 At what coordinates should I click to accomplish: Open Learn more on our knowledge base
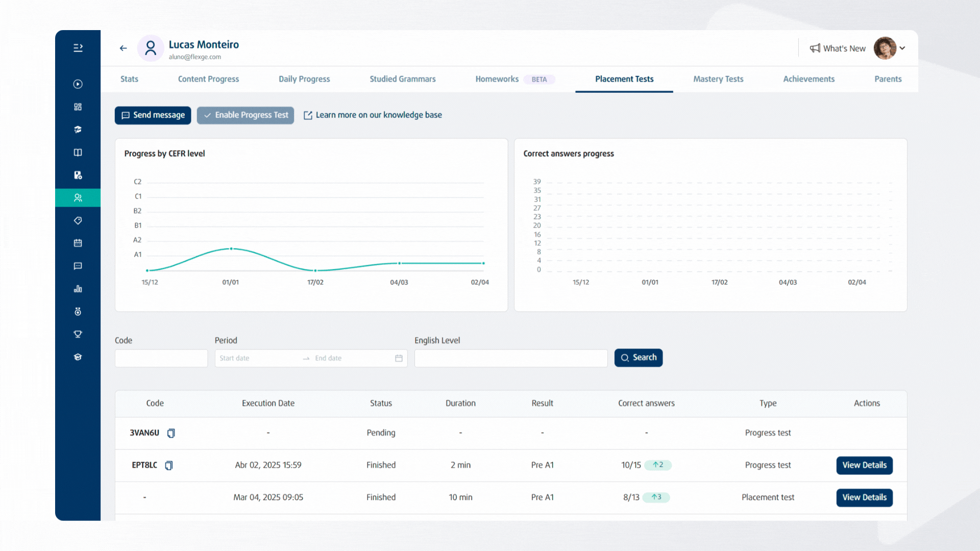373,115
